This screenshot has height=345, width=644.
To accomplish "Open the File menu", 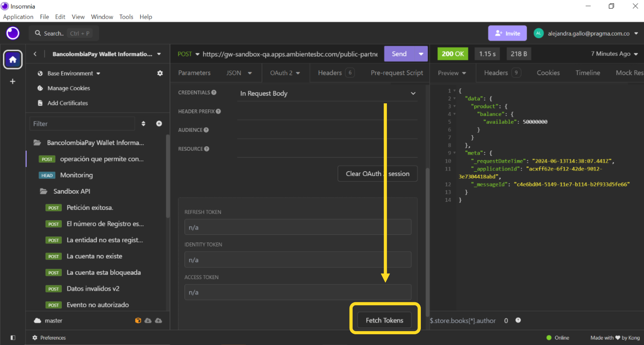I will pyautogui.click(x=44, y=17).
